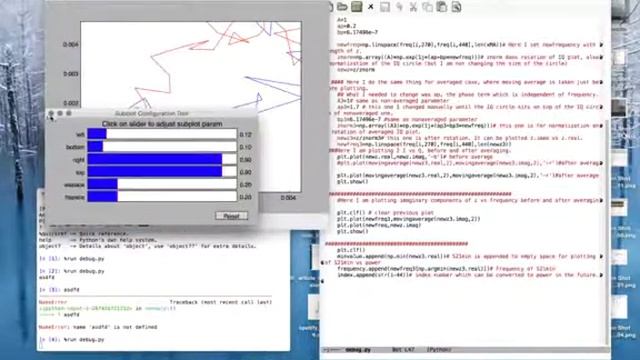Adjust the 'hspace' subplot slider
Screen dimensions: 640x360
(x=162, y=197)
